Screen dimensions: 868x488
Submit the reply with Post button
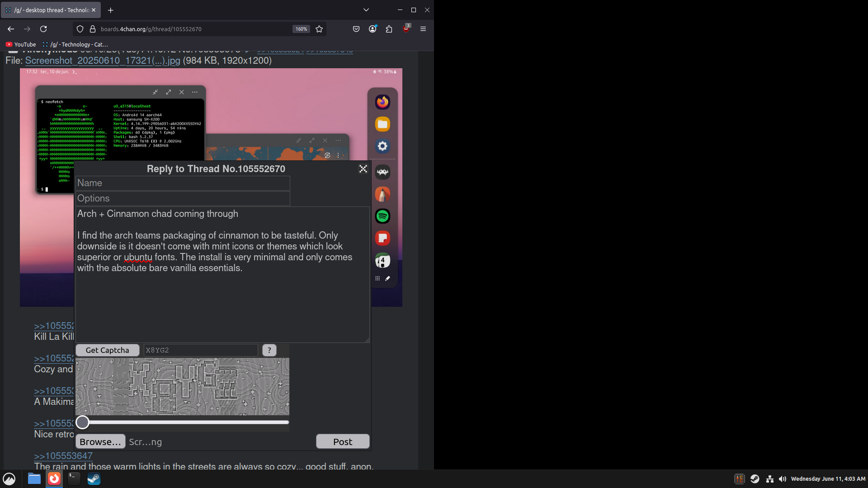coord(343,441)
